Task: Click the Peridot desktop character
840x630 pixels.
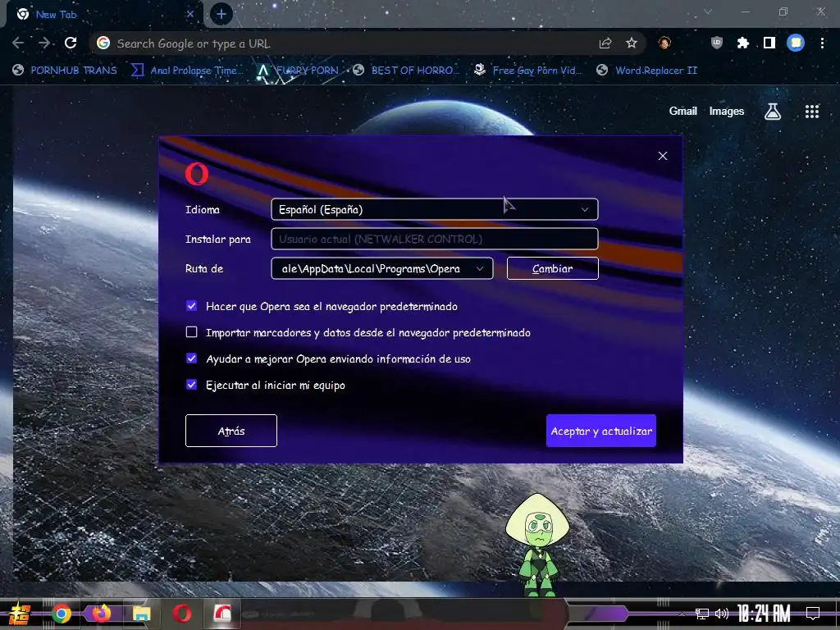Action: tap(537, 545)
